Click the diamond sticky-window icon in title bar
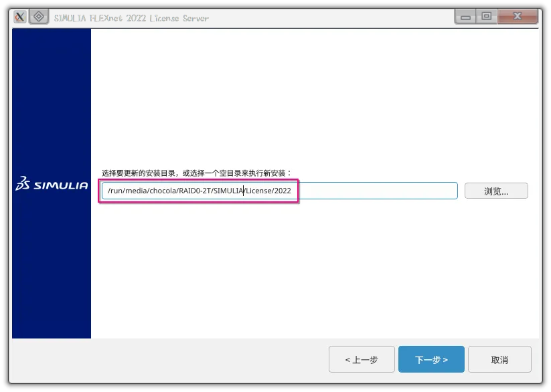This screenshot has width=551, height=392. coord(38,17)
